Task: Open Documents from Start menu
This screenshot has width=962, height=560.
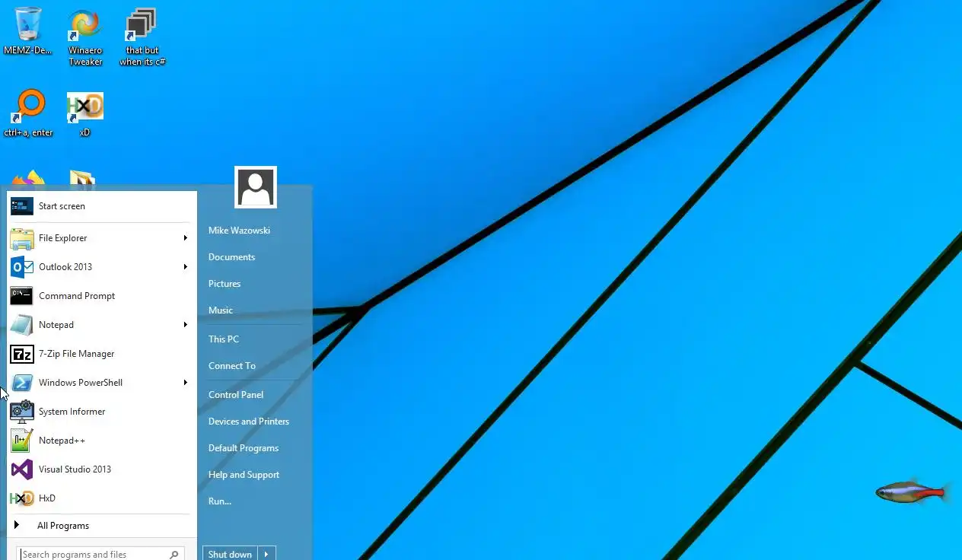Action: point(231,257)
